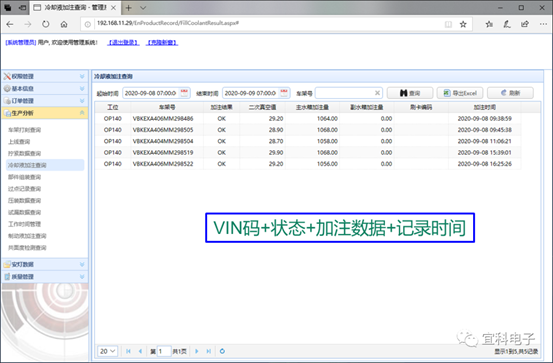Viewport: 553px width, 363px height.
Task: Expand the 订单管理 sidebar section
Action: (45, 101)
